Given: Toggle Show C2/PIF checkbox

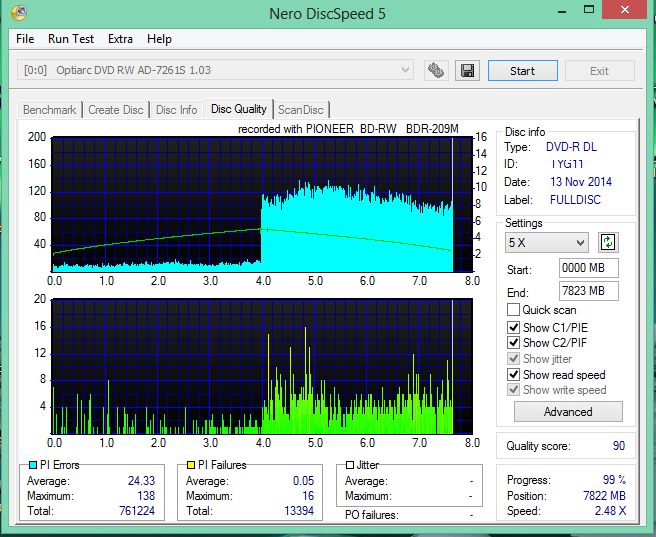Looking at the screenshot, I should click(513, 343).
